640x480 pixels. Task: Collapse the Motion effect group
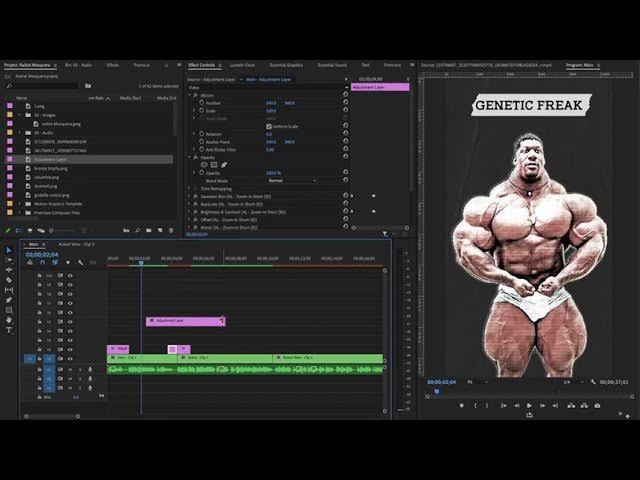coord(189,95)
